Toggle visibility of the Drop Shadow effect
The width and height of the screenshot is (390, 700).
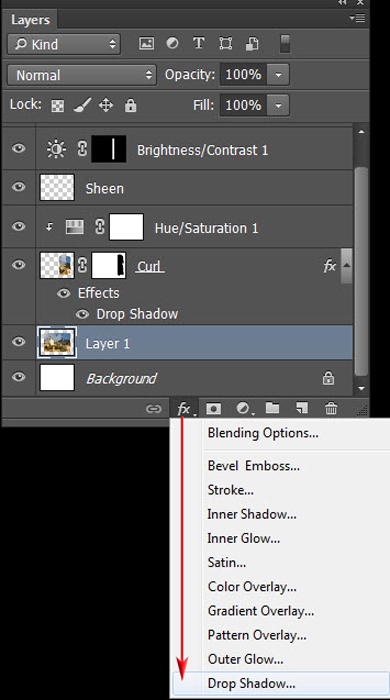coord(82,314)
